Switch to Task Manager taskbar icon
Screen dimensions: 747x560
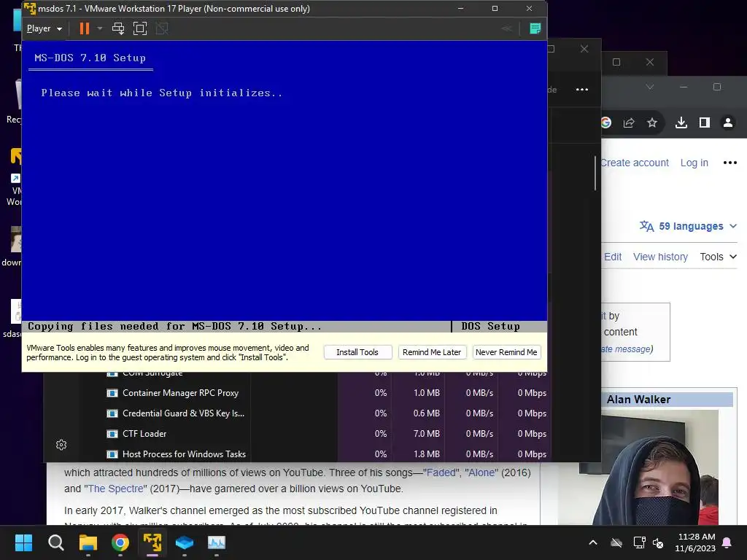(217, 542)
